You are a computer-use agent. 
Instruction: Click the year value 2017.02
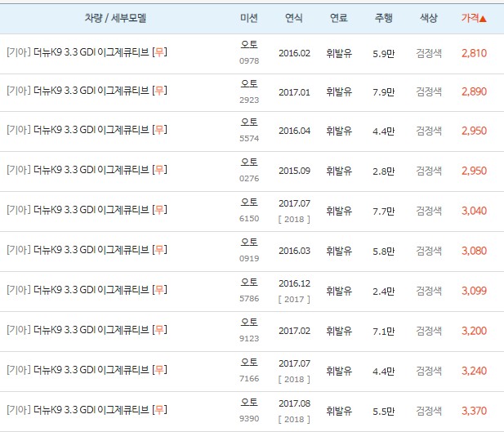click(294, 331)
